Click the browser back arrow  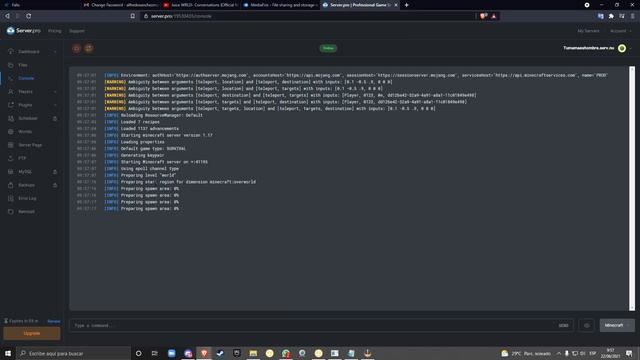[x=7, y=16]
